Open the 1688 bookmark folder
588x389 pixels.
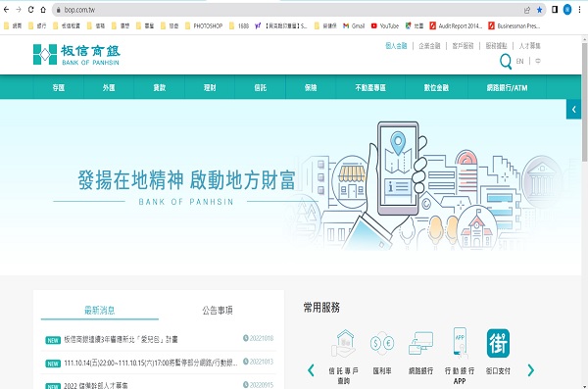[x=239, y=25]
